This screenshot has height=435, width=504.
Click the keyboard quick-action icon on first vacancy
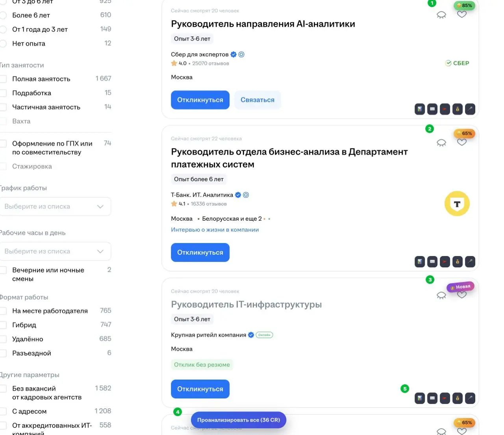432,109
